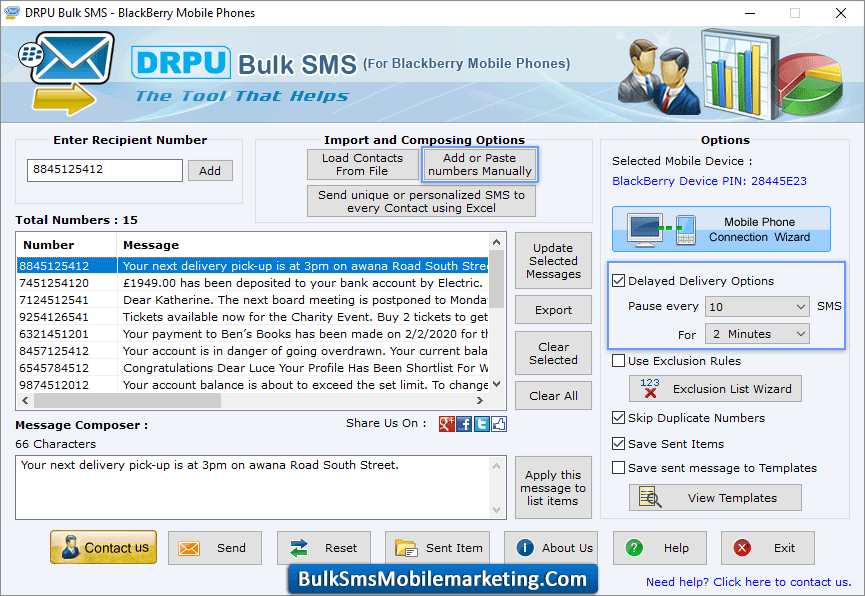The width and height of the screenshot is (865, 596).
Task: Open the For Minutes duration dropdown
Action: point(757,334)
